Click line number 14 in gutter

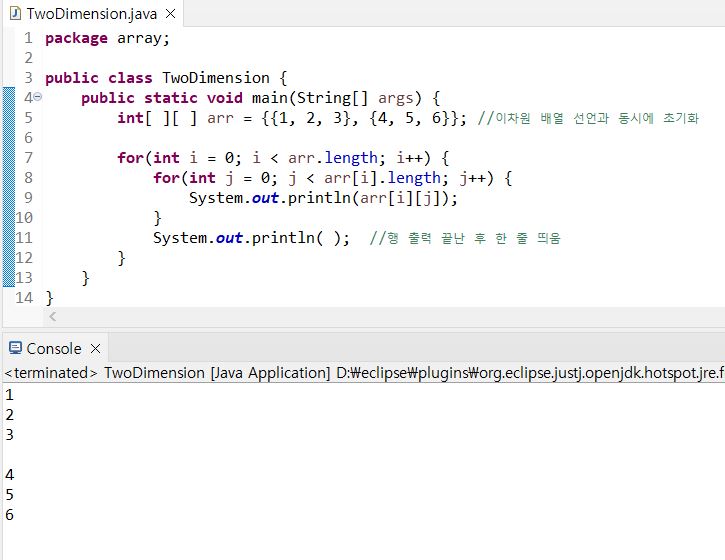(24, 298)
